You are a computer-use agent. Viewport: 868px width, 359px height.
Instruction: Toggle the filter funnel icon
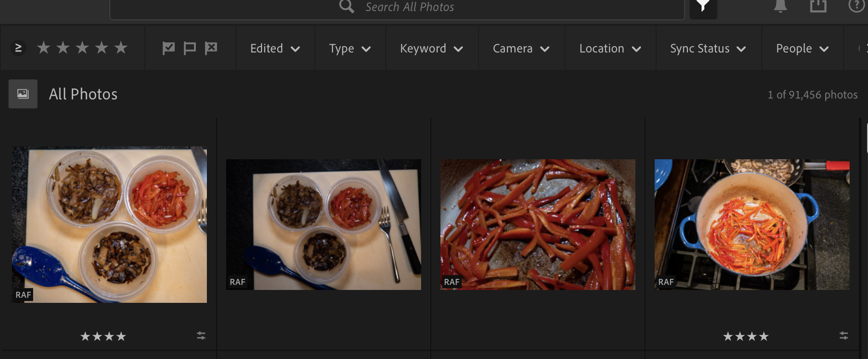703,6
